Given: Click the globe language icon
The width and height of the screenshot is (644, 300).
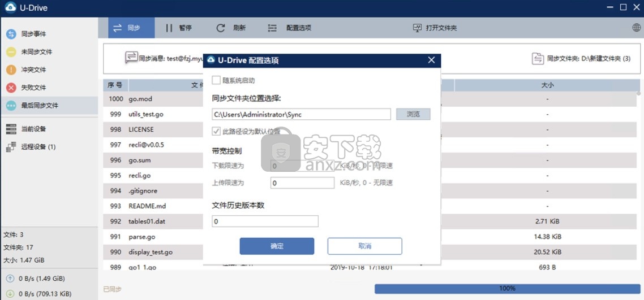Looking at the screenshot, I should tap(637, 28).
